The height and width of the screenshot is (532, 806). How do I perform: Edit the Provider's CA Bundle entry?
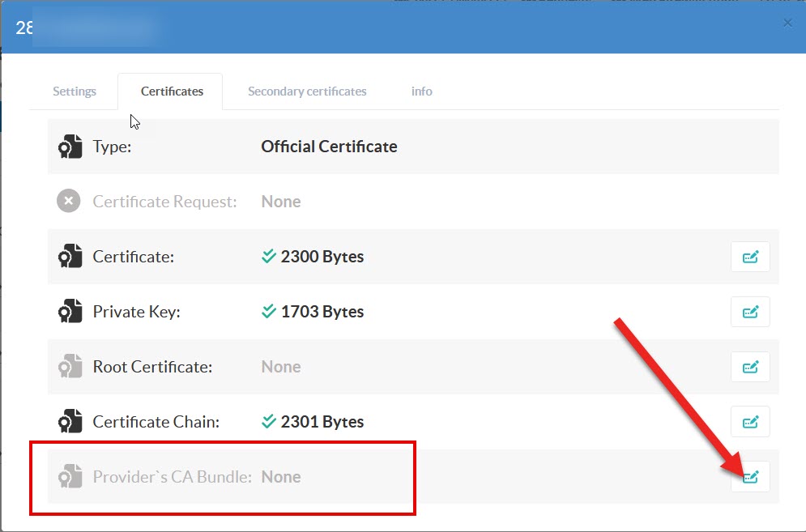(x=750, y=477)
